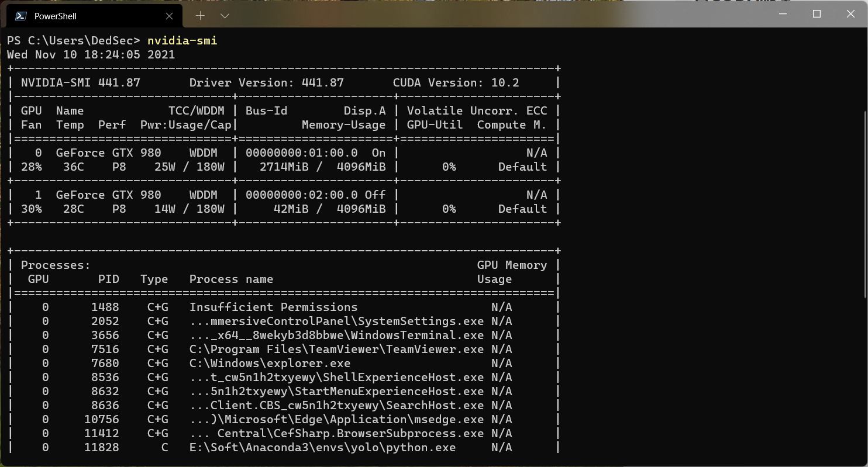This screenshot has width=868, height=467.
Task: Click the prompt 'PS C:\Users\DedSec>'
Action: click(x=74, y=41)
